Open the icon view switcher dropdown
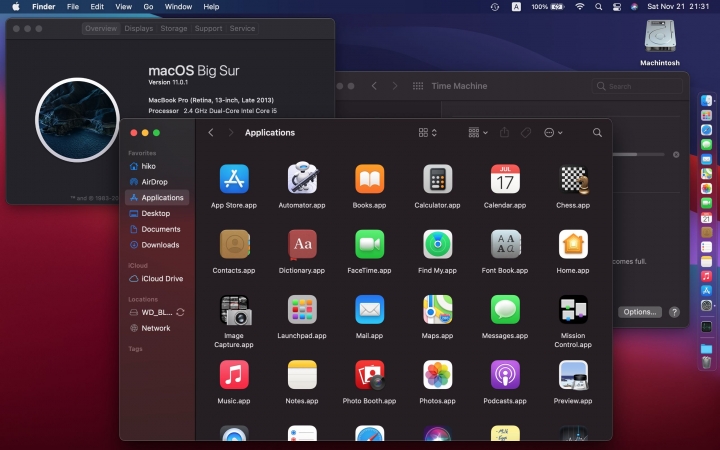 tap(428, 133)
